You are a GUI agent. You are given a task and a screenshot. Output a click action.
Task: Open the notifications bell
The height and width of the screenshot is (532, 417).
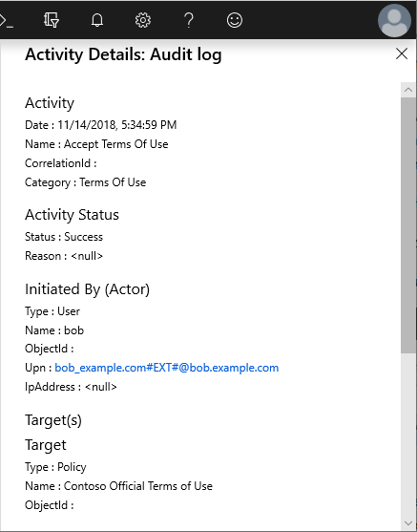pos(97,20)
